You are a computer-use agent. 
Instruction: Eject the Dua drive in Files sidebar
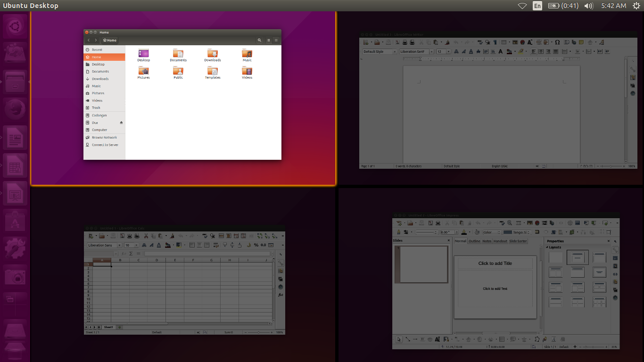[x=121, y=123]
